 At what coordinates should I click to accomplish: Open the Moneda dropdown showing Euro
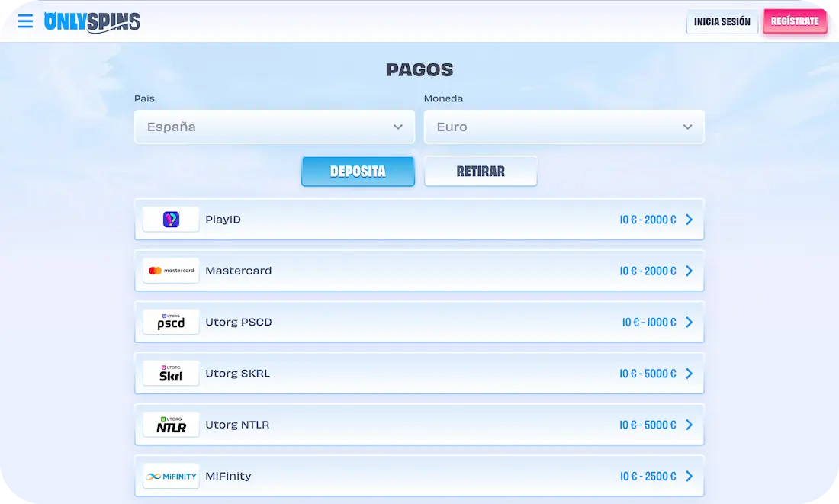click(564, 127)
